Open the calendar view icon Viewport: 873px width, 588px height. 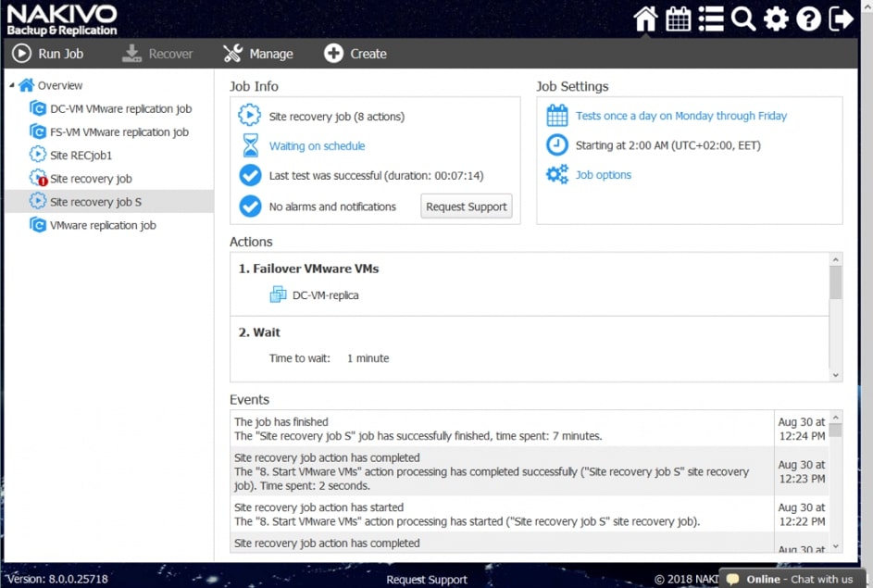[679, 19]
